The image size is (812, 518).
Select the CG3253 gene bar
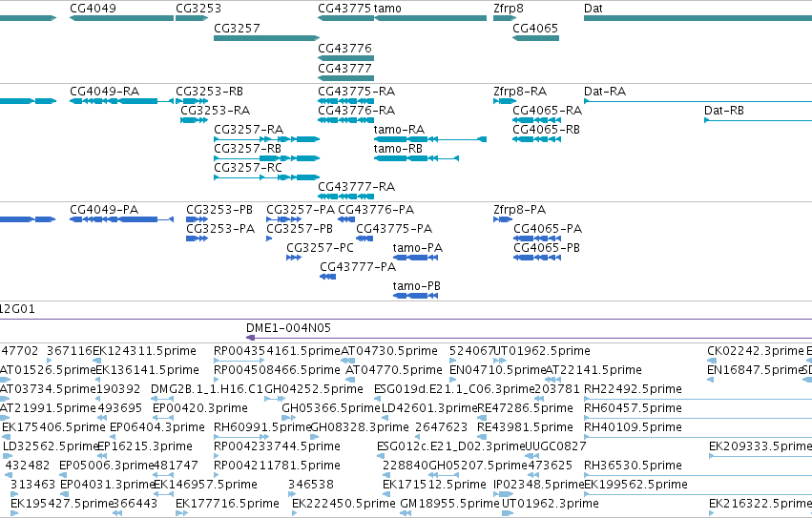191,18
